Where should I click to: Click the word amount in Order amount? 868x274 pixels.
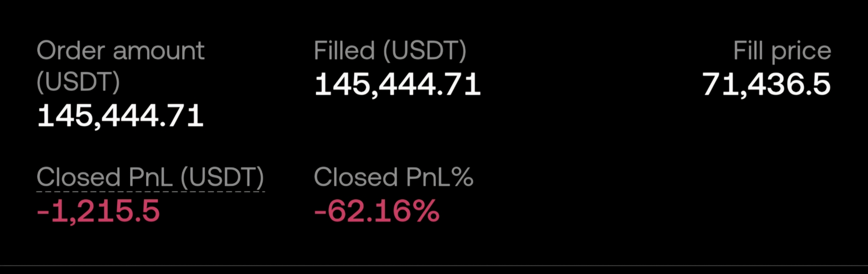pos(158,51)
